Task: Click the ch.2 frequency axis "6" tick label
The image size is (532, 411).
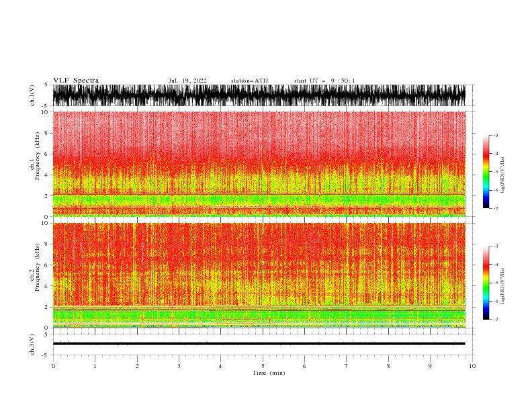Action: 46,265
